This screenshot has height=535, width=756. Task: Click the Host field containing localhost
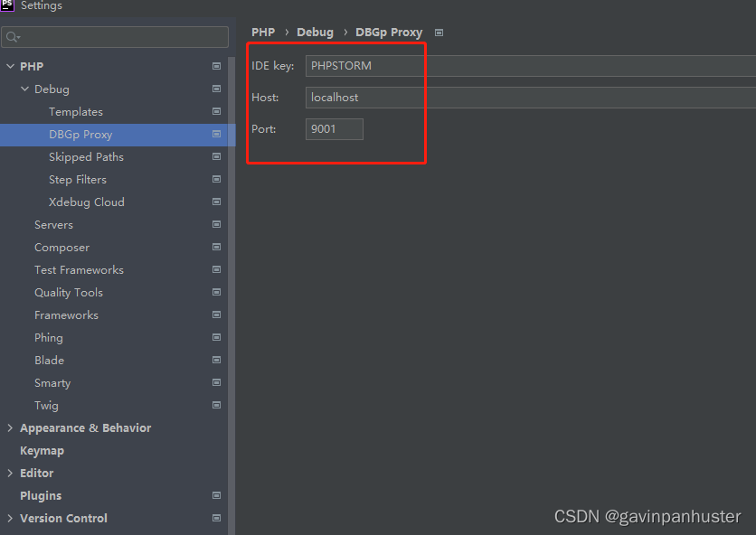pos(531,98)
